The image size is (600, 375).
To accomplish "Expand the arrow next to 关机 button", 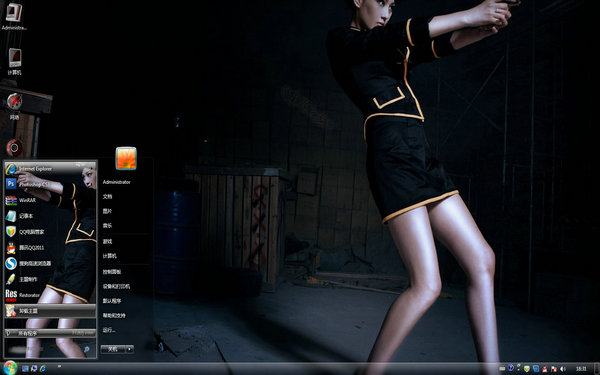I will 130,349.
